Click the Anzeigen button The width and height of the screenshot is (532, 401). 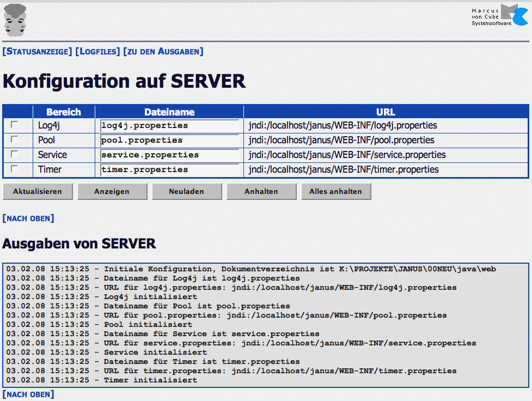pyautogui.click(x=112, y=191)
